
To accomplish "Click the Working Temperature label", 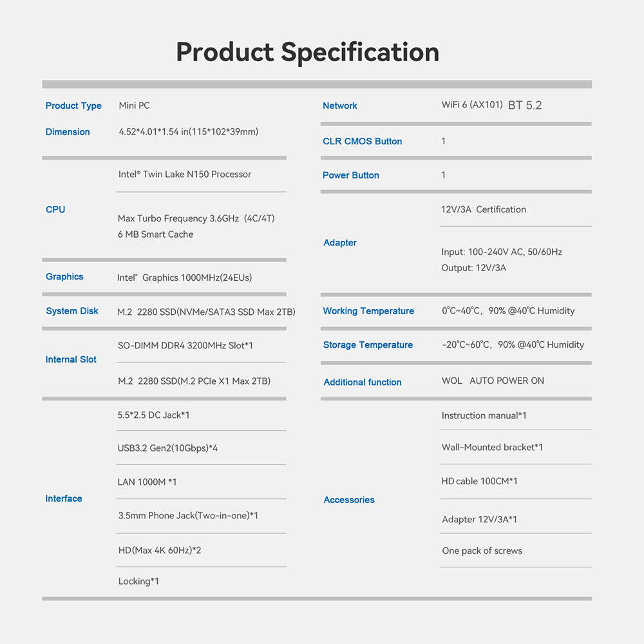I will 368,311.
